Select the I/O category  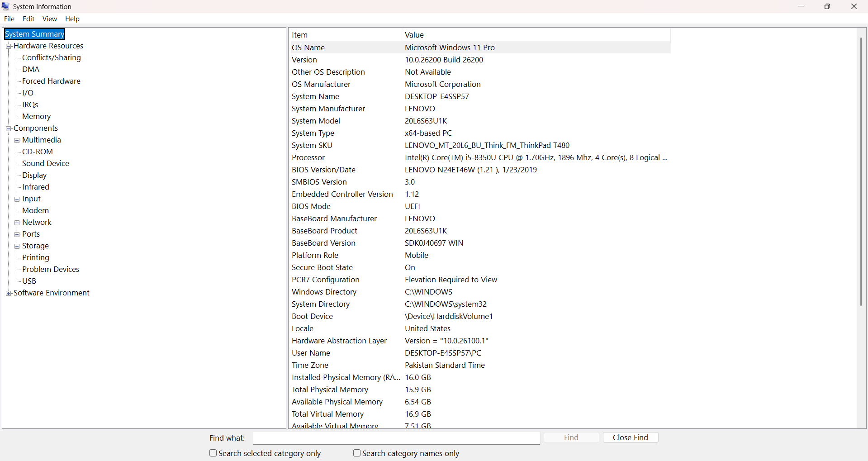click(28, 93)
